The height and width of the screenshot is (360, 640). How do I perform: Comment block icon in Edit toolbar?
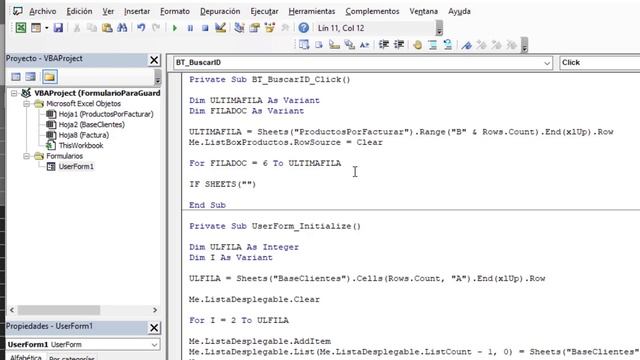tap(433, 45)
